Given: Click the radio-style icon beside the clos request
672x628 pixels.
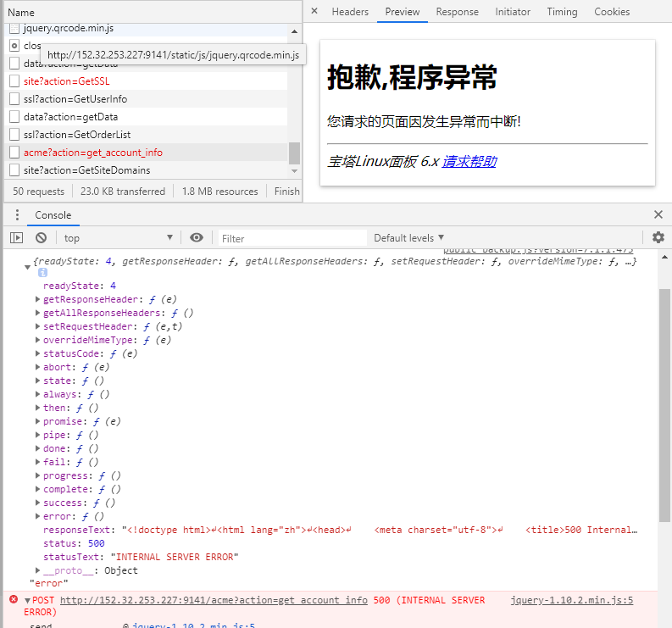Looking at the screenshot, I should tap(14, 46).
